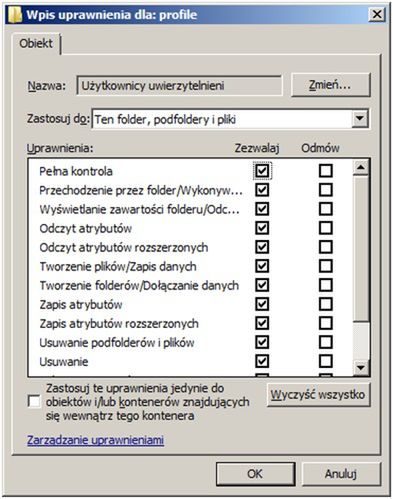Image resolution: width=393 pixels, height=499 pixels.
Task: Click the 'Ten folder, podfoldery i pliki' combo box
Action: click(230, 119)
